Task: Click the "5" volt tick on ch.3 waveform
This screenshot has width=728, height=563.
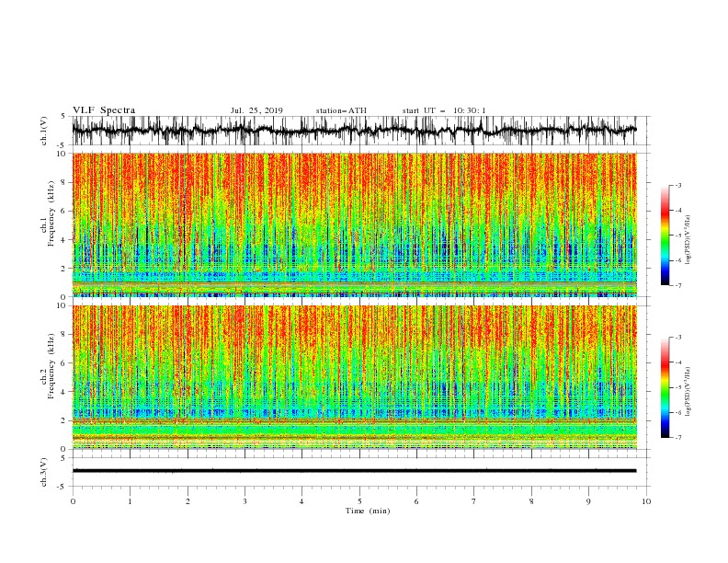Action: pos(63,458)
